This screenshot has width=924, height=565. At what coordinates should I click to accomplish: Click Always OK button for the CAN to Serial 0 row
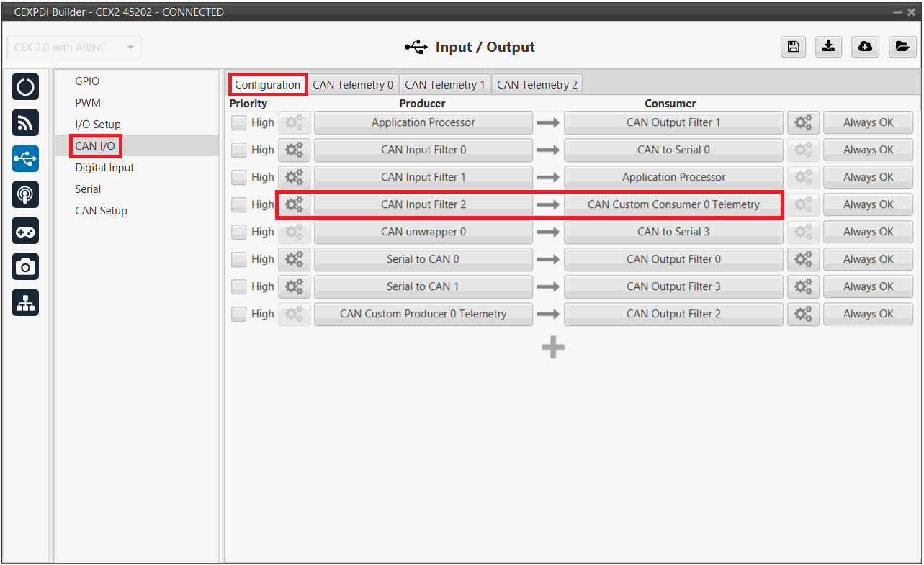pos(868,150)
